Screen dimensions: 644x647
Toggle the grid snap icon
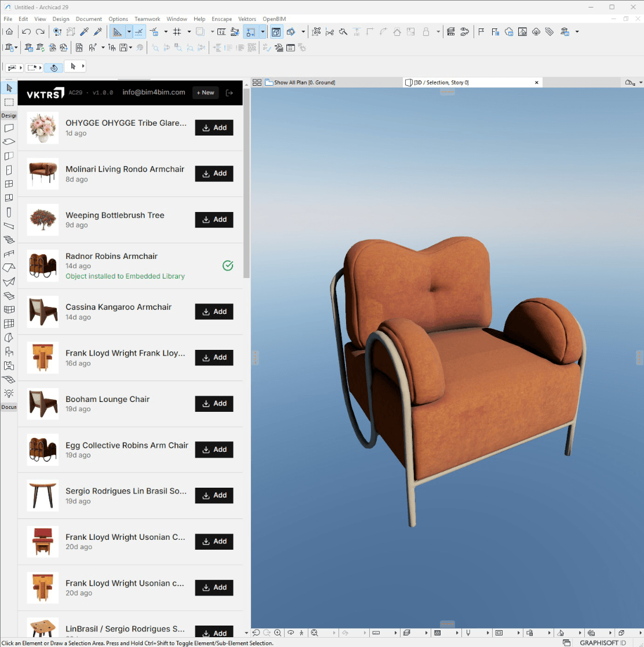click(177, 32)
